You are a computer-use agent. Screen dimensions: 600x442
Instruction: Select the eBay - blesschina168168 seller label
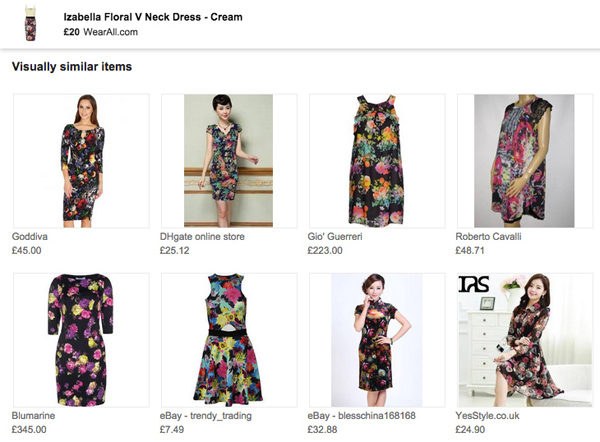click(363, 416)
